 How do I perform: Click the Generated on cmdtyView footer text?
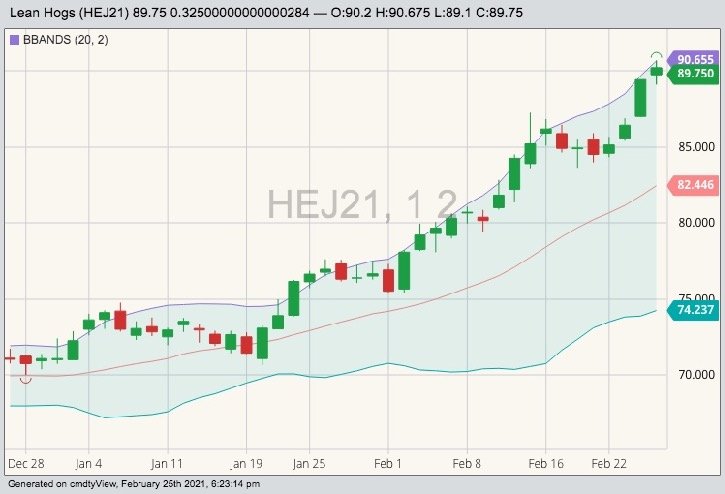(x=134, y=484)
